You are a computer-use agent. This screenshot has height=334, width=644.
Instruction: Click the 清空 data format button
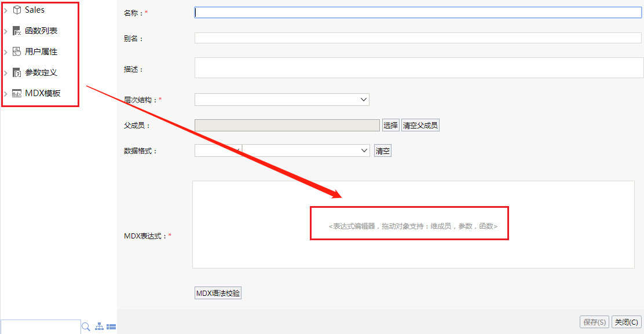coord(383,151)
